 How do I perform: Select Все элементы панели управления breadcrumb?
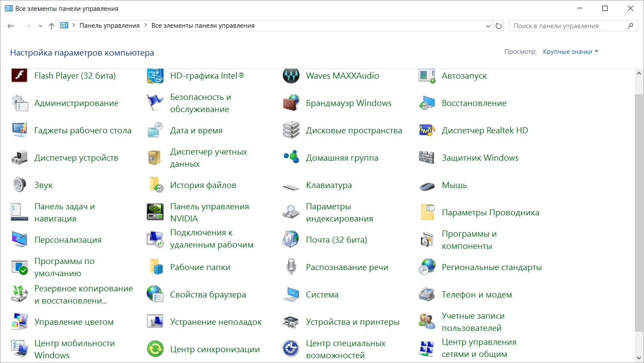coord(203,26)
